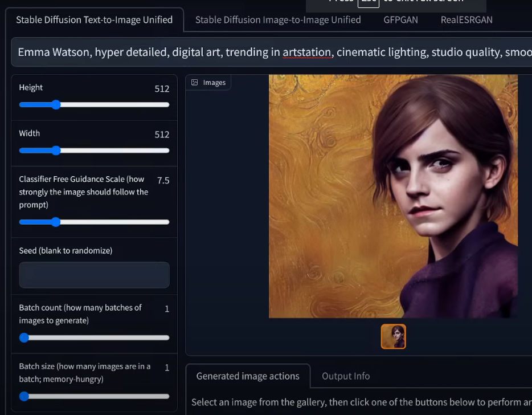Open the GFPGAN tab
The width and height of the screenshot is (532, 415).
click(400, 20)
